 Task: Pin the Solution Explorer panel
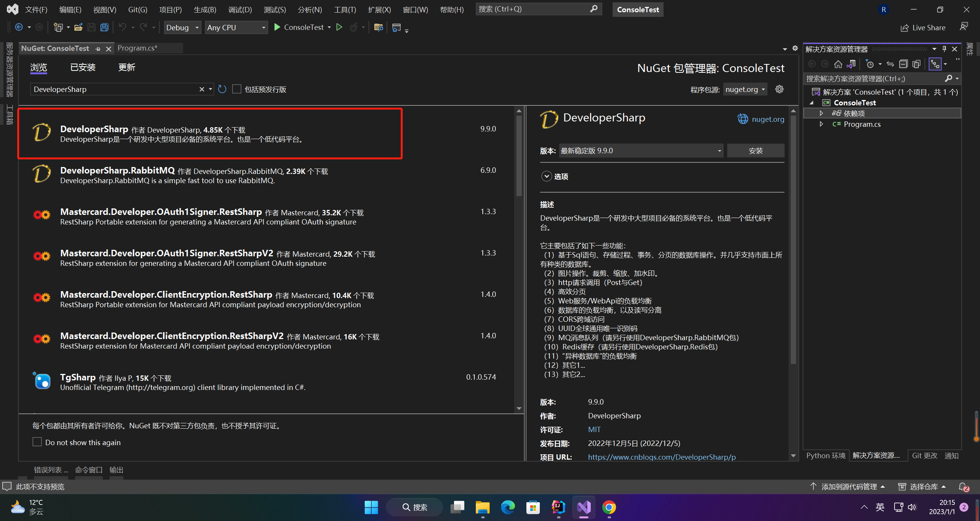(x=944, y=49)
